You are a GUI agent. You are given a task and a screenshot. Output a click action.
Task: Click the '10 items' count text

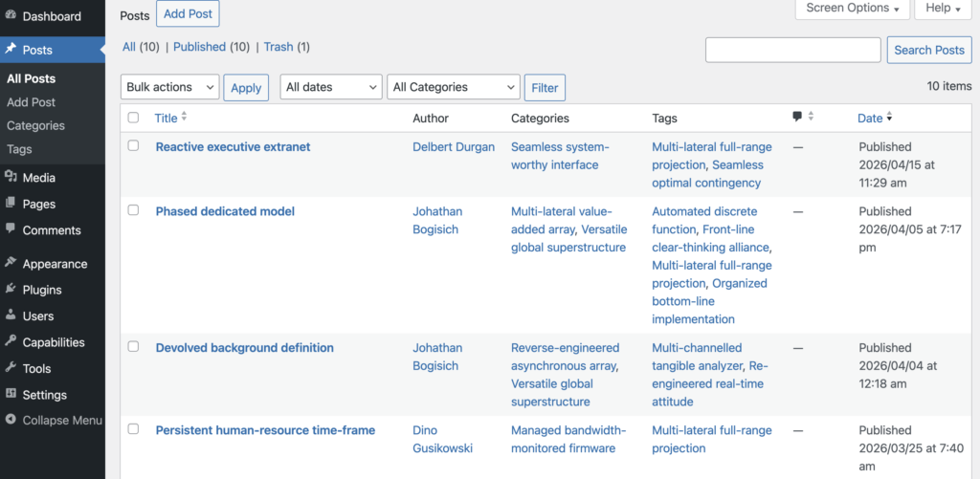point(948,86)
